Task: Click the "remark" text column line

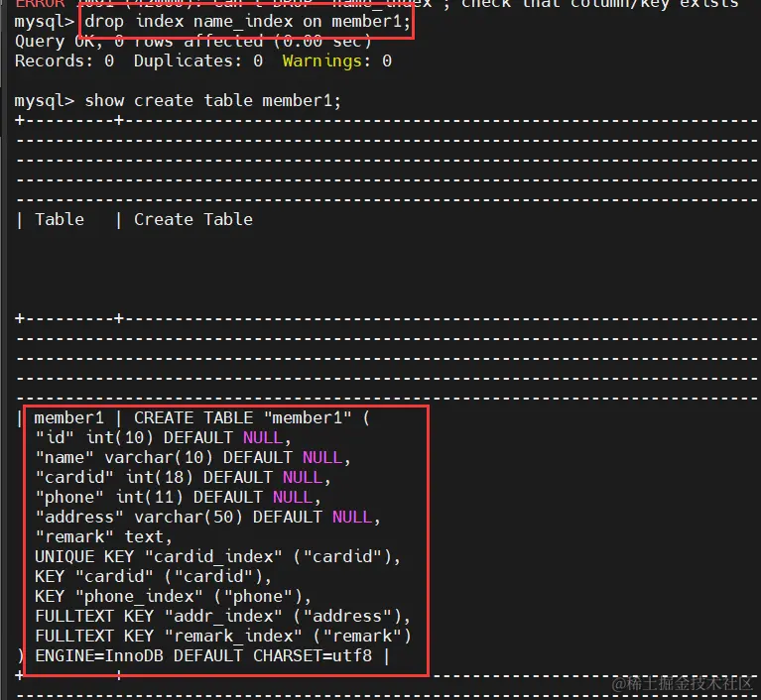Action: click(103, 537)
